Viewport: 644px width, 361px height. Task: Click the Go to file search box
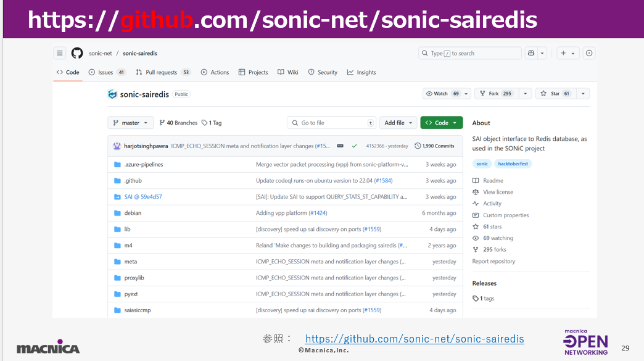click(x=331, y=123)
